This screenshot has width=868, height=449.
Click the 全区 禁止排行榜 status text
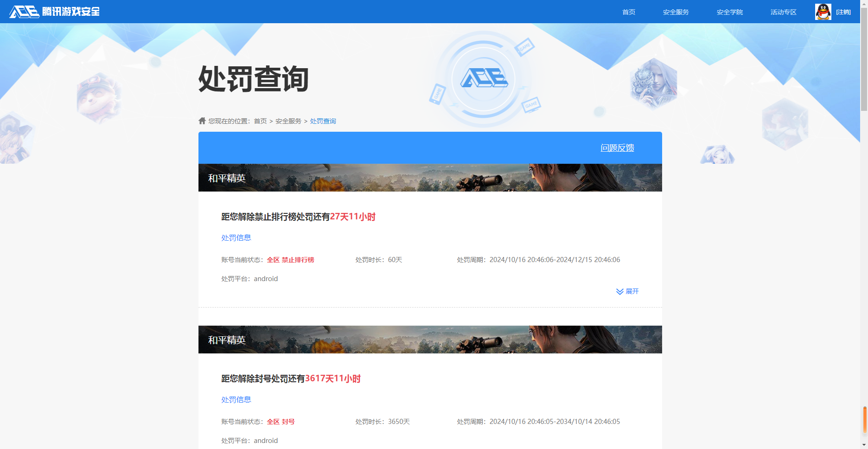pos(291,260)
